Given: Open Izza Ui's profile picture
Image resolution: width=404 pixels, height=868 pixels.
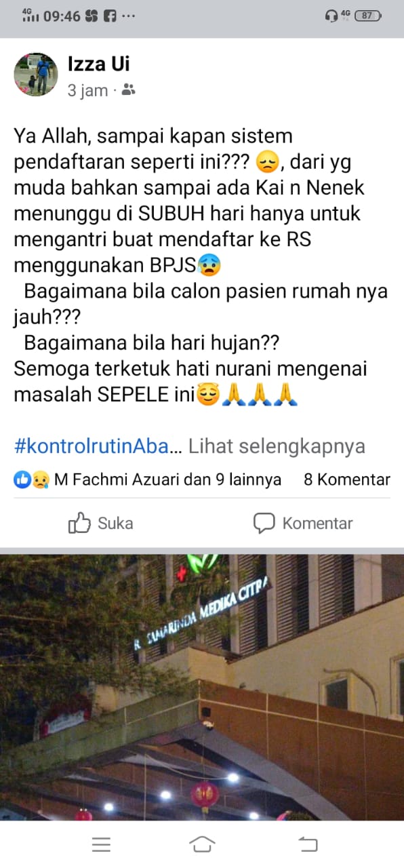Looking at the screenshot, I should [x=37, y=75].
